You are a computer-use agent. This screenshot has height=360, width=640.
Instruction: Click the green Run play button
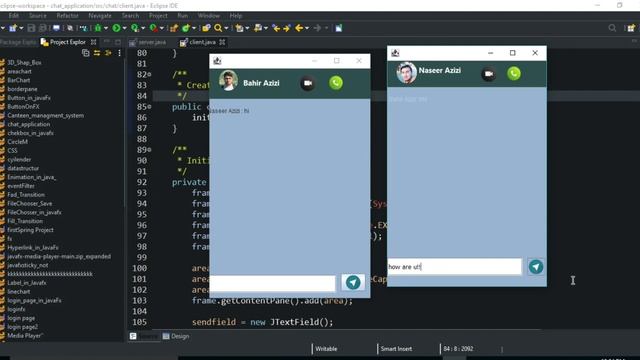tap(116, 28)
